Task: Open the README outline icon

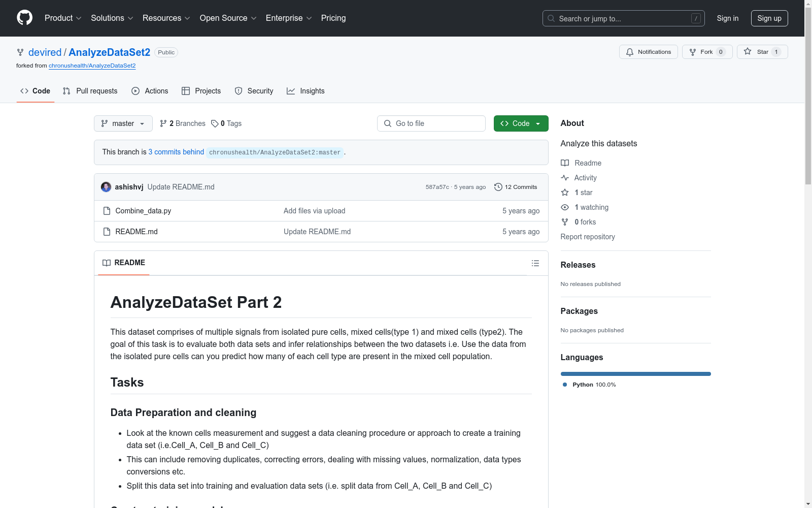Action: coord(535,263)
